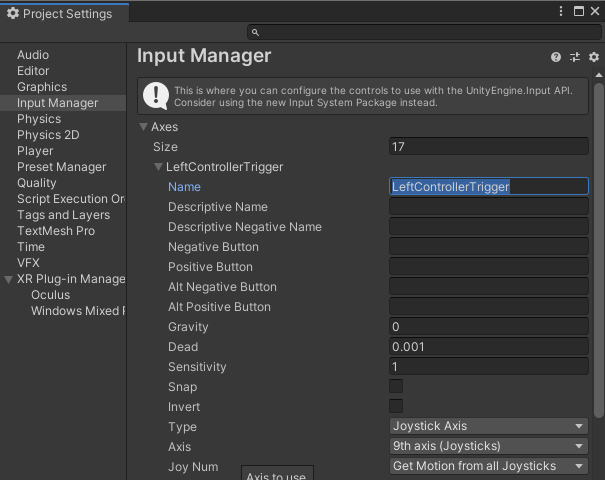Click the Name field with LeftControllerTrigger

tap(488, 187)
